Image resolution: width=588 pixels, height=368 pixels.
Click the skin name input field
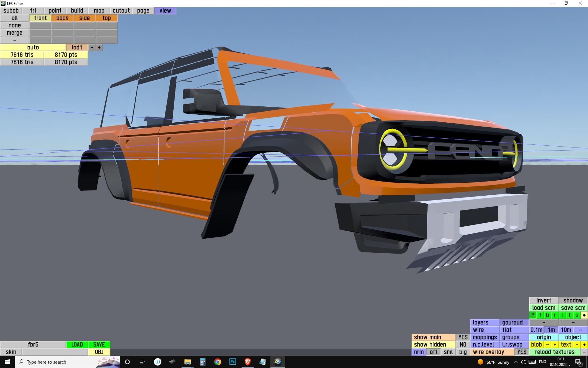tap(55, 352)
